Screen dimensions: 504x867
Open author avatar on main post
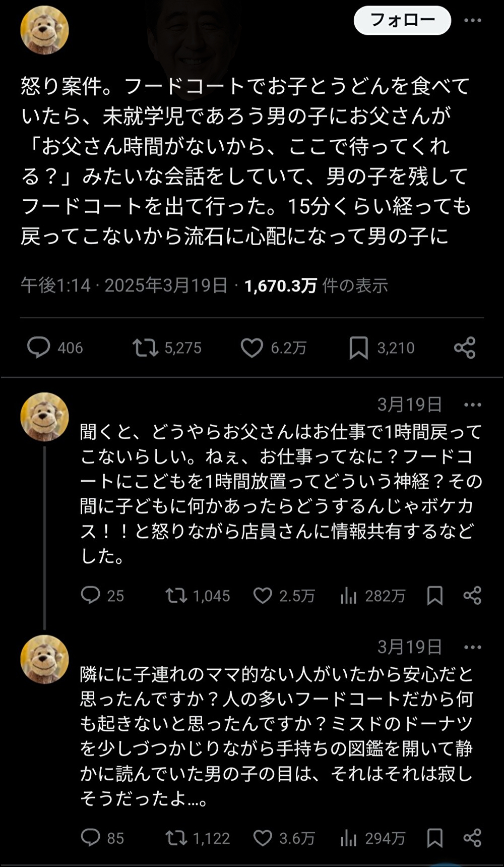tap(44, 30)
